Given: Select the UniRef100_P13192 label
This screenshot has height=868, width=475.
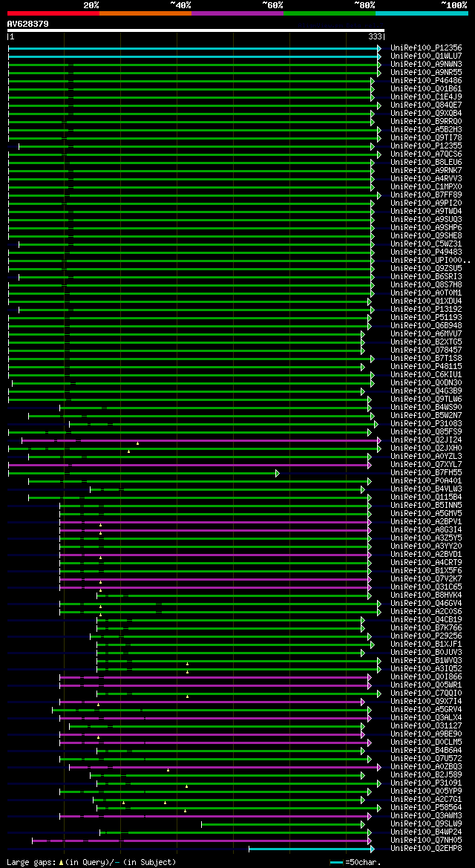Looking at the screenshot, I should [x=426, y=310].
